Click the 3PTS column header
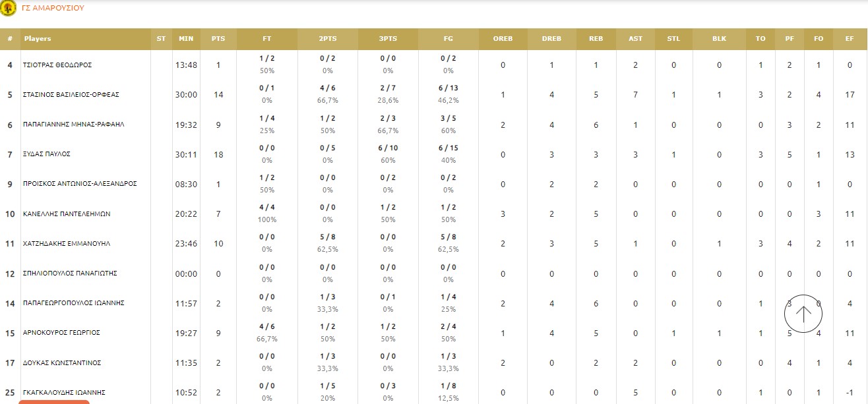Screen dimensions: 868x404 388,39
